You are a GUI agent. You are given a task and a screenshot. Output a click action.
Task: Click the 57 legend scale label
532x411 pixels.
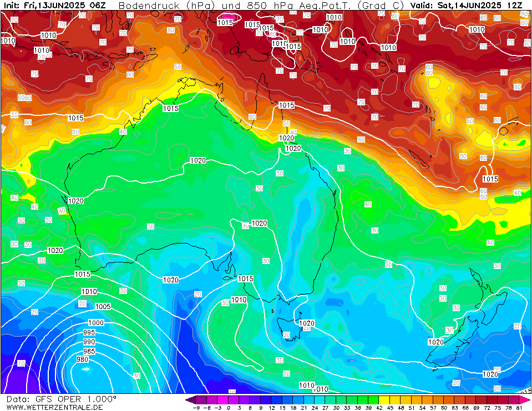tap(433, 408)
